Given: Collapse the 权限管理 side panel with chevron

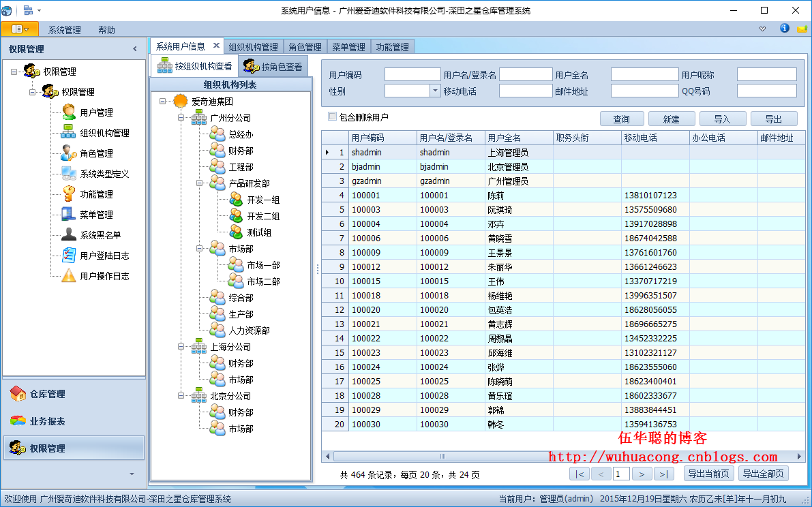Looking at the screenshot, I should coord(135,48).
